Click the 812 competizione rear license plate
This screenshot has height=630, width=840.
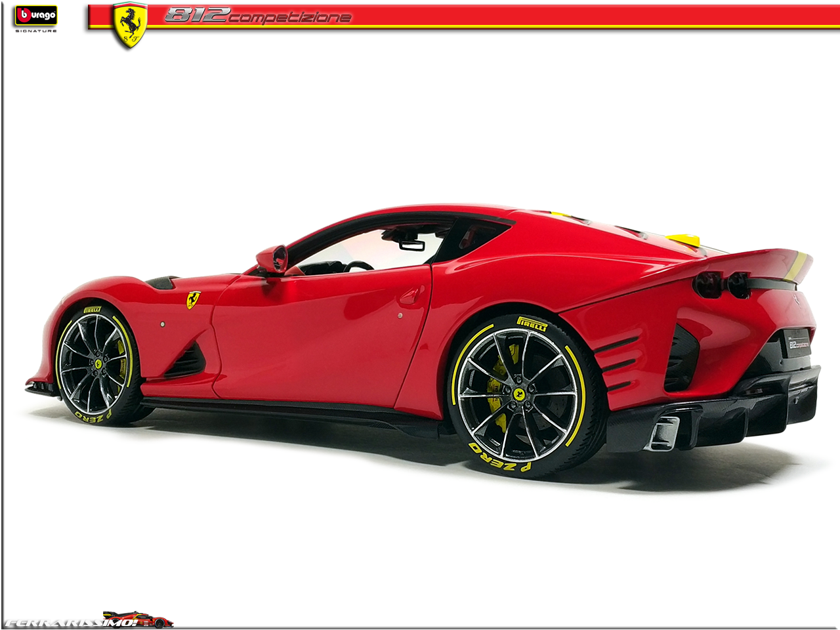798,344
